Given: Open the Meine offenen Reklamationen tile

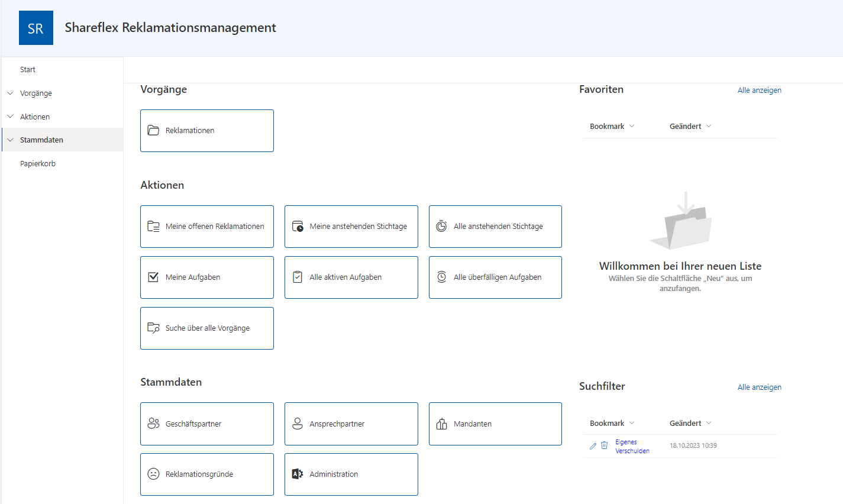Looking at the screenshot, I should 207,227.
